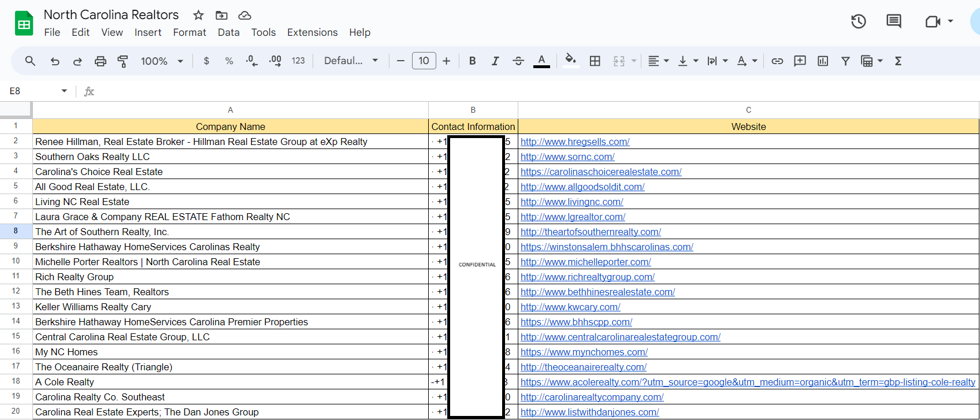Open the Insert menu

click(148, 32)
